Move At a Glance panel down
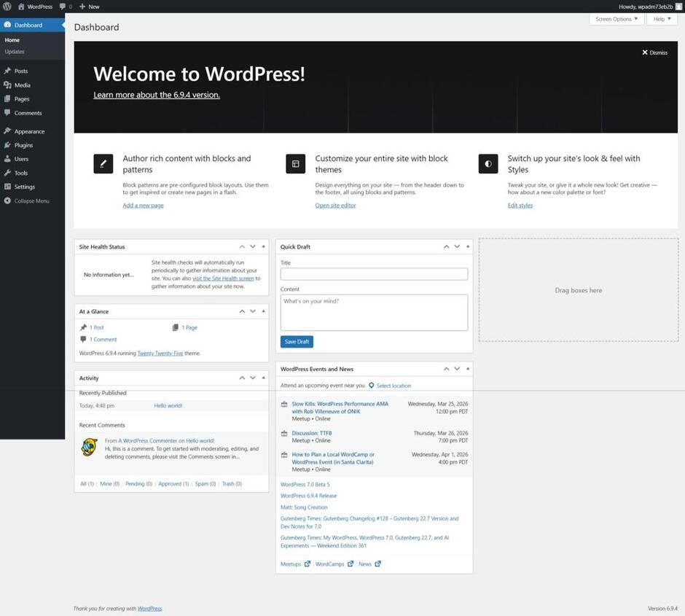The height and width of the screenshot is (616, 685). [x=253, y=311]
